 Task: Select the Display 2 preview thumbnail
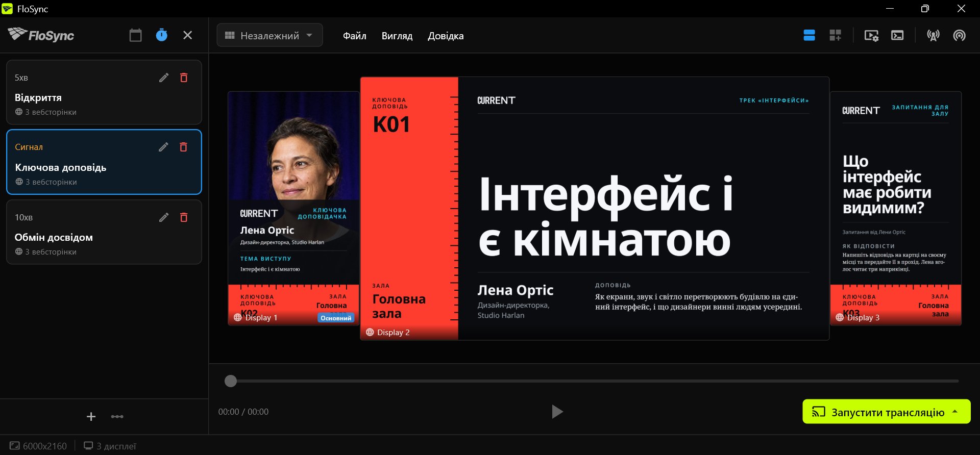coord(595,208)
